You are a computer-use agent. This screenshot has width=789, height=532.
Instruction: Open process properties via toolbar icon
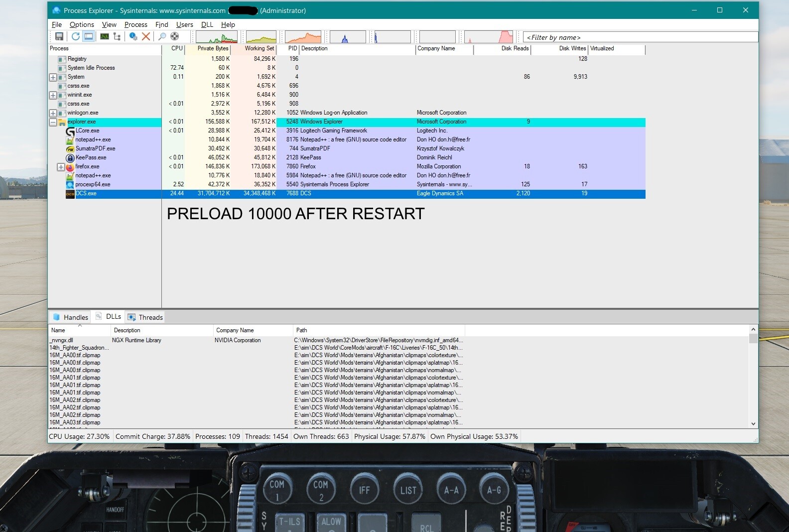(133, 36)
